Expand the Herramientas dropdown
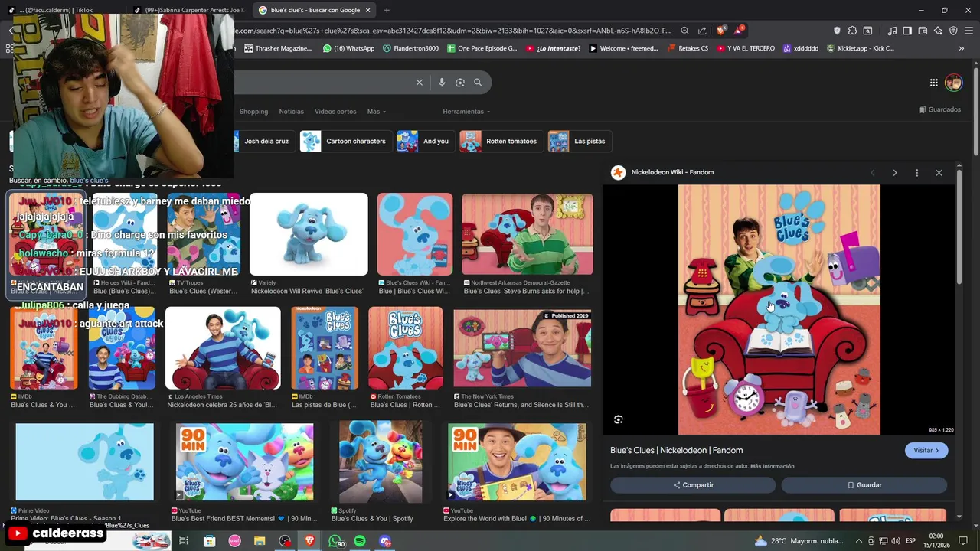980x551 pixels. 466,112
